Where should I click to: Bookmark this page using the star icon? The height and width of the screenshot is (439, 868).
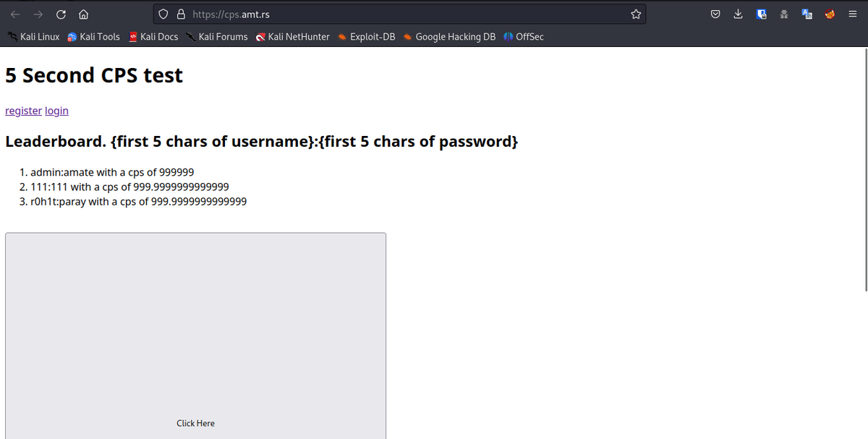coord(636,13)
